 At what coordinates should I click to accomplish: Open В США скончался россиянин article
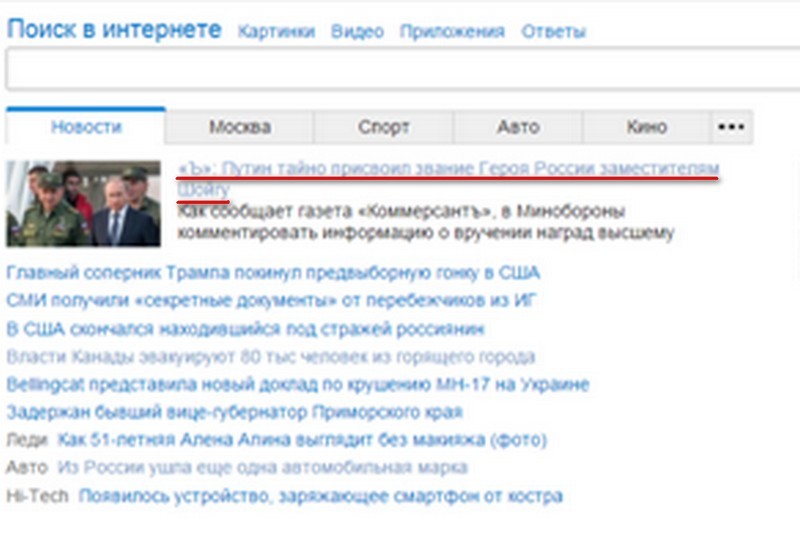[x=246, y=329]
